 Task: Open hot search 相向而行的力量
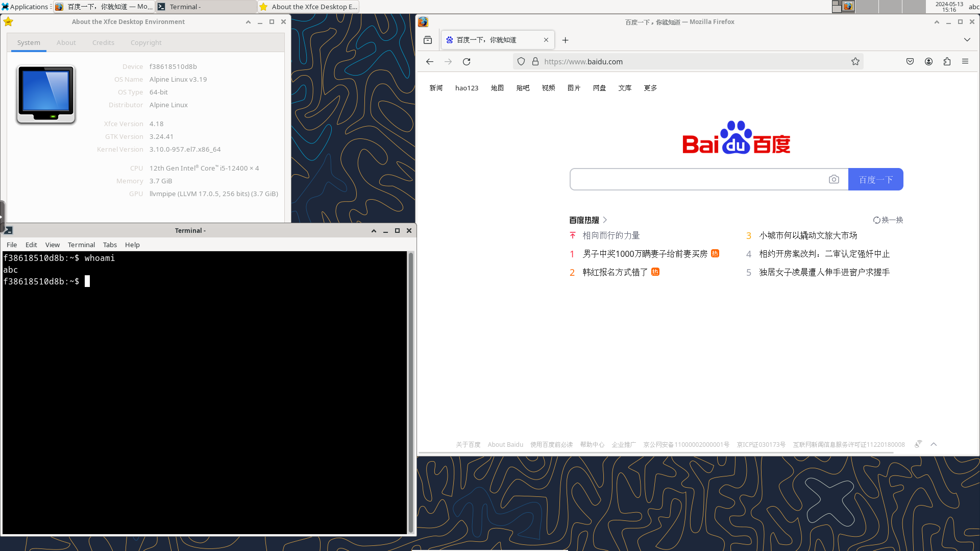611,235
